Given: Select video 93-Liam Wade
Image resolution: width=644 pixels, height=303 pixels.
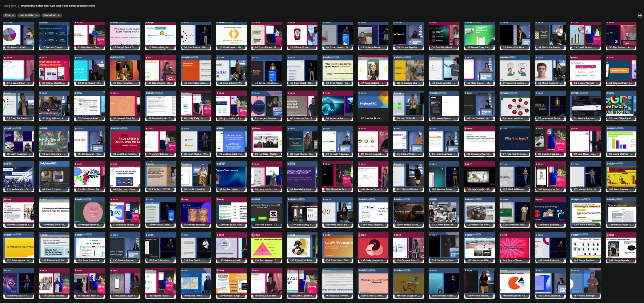Looking at the screenshot, I should coord(89,177).
